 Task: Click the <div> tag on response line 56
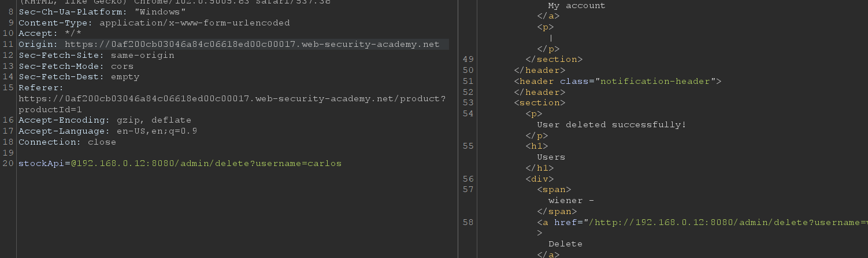click(x=540, y=179)
